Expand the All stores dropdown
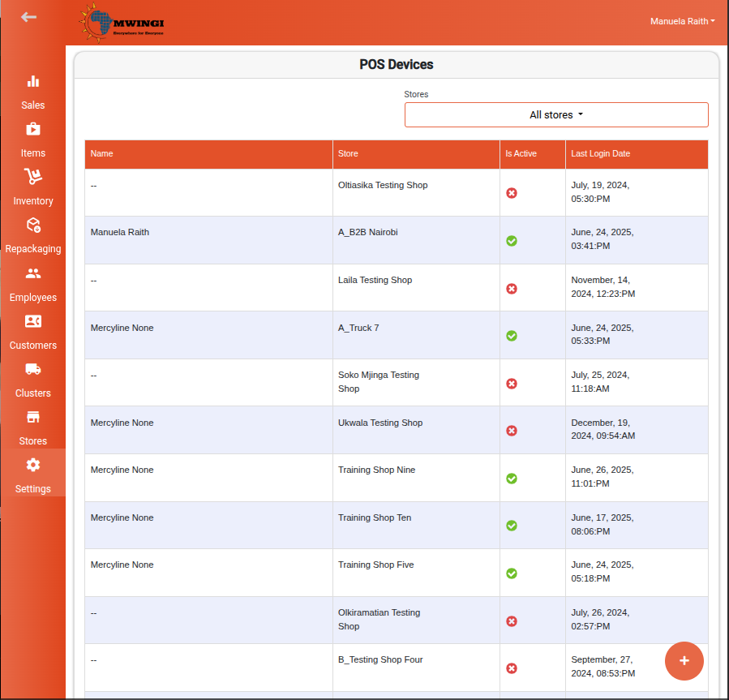The width and height of the screenshot is (729, 700). (x=556, y=115)
